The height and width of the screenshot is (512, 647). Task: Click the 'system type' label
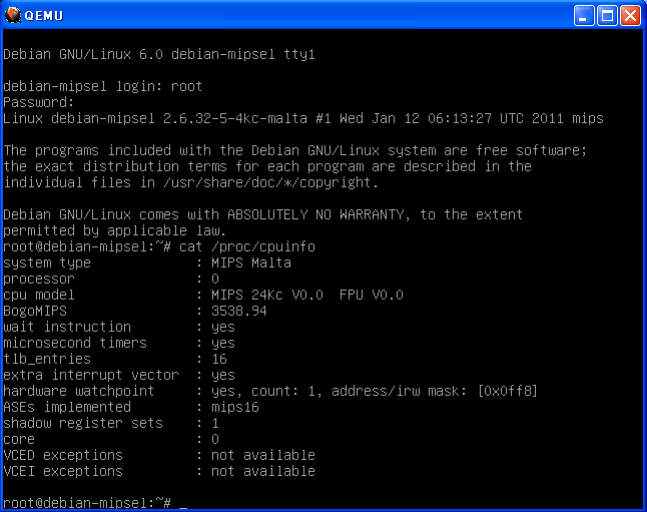click(x=47, y=263)
